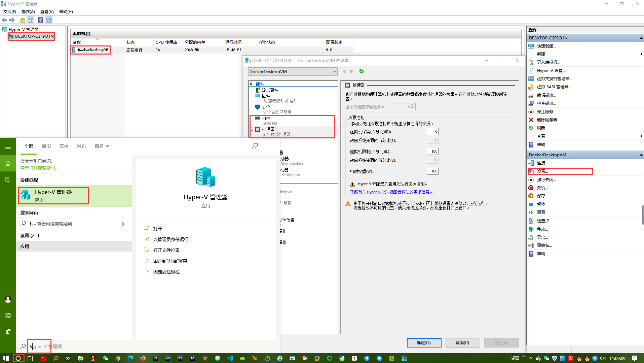This screenshot has width=644, height=363.
Task: Click the back arrow in Hyper-V toolbar
Action: 5,20
